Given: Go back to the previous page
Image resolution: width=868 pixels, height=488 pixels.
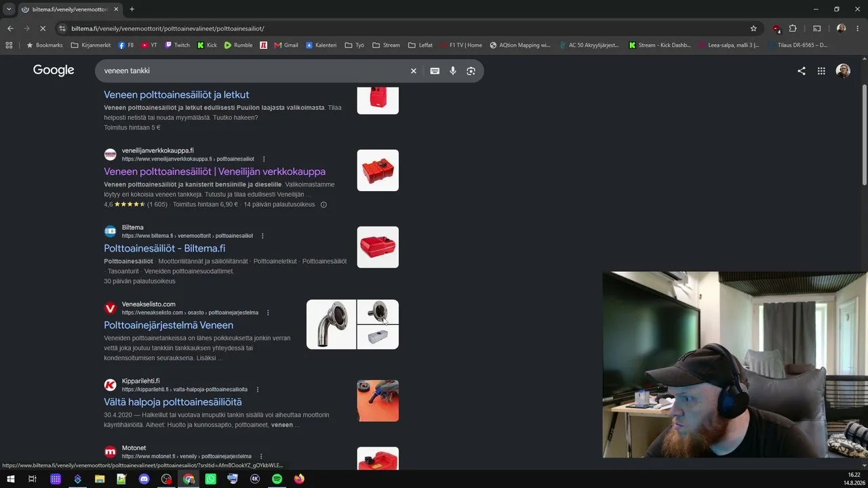Looking at the screenshot, I should click(x=10, y=28).
